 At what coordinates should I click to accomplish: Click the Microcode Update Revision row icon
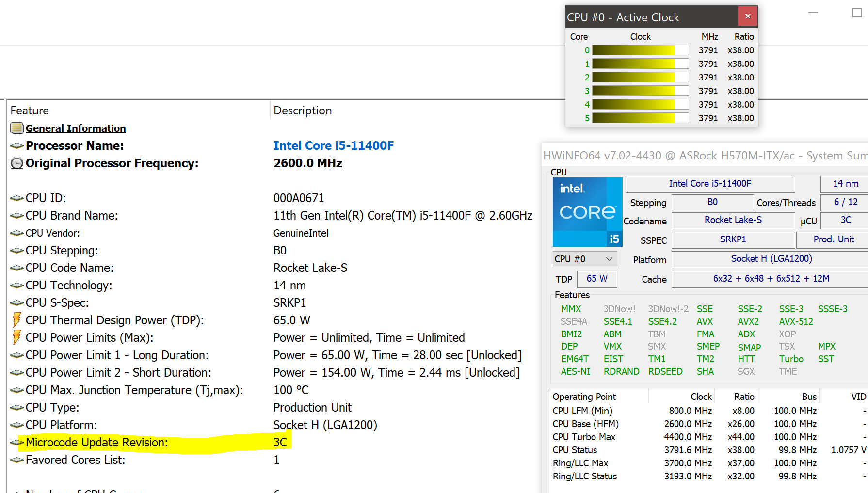click(17, 442)
